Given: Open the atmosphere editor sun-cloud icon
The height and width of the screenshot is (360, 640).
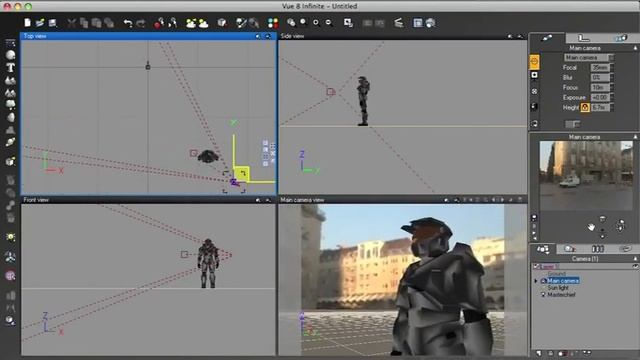Looking at the screenshot, I should tap(203, 23).
